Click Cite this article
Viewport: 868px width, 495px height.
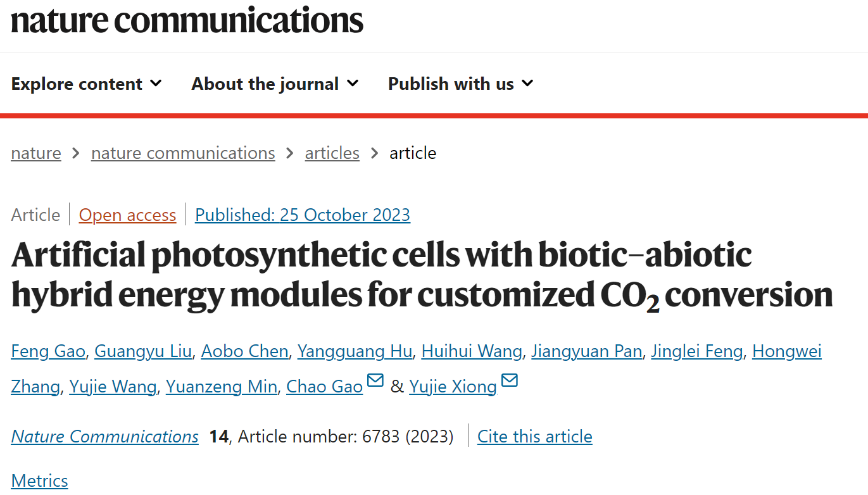click(535, 437)
